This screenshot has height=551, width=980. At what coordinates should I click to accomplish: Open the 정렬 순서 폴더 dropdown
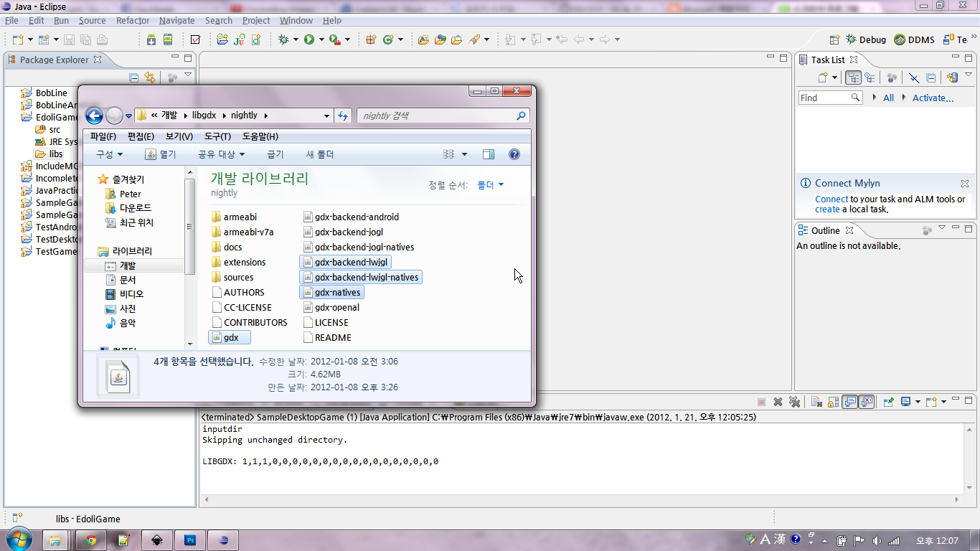click(x=491, y=185)
